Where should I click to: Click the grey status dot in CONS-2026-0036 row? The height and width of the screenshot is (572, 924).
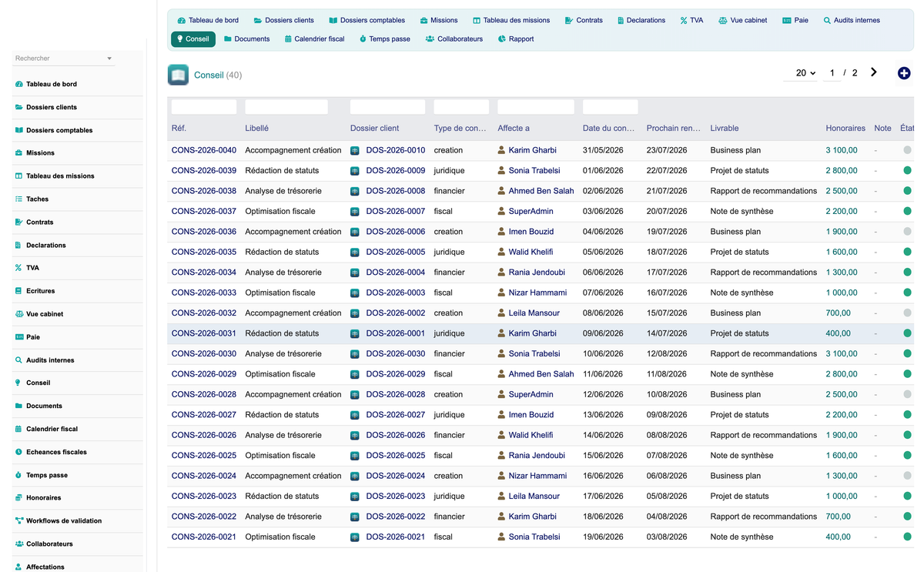(x=907, y=232)
